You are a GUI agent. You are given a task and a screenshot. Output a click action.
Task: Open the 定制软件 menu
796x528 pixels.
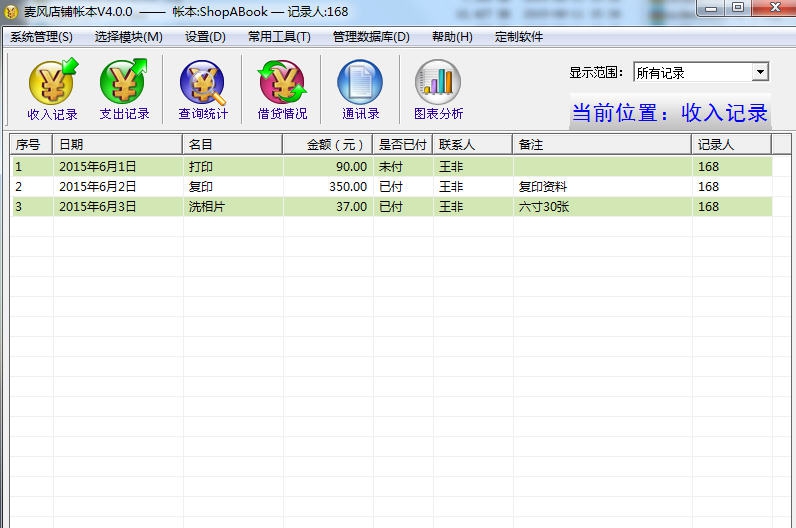519,37
